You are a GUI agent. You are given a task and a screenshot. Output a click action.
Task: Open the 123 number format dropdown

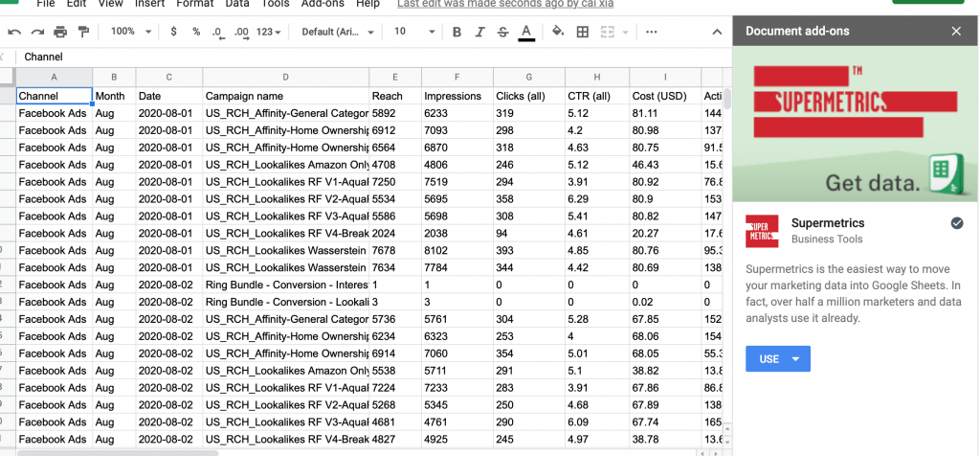tap(269, 32)
